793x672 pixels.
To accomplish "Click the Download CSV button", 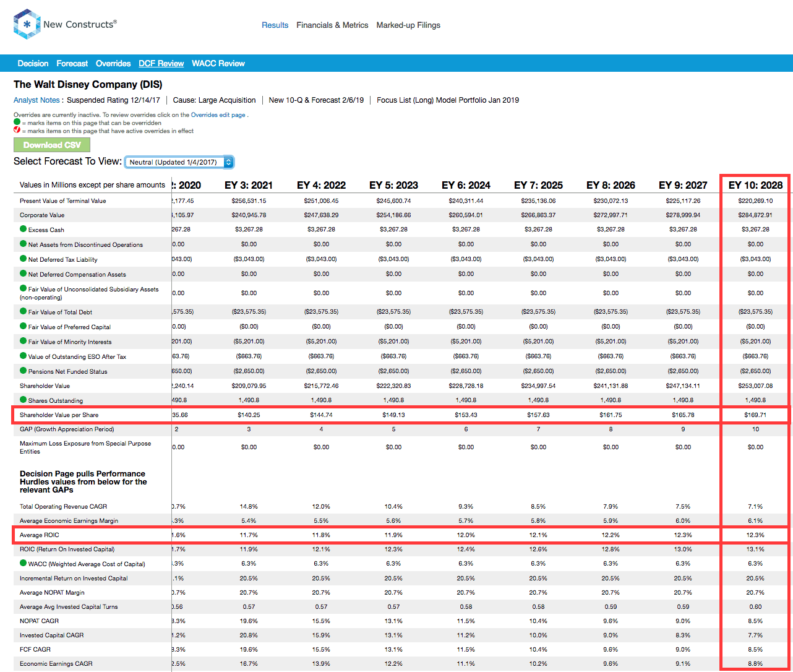I will [x=52, y=145].
